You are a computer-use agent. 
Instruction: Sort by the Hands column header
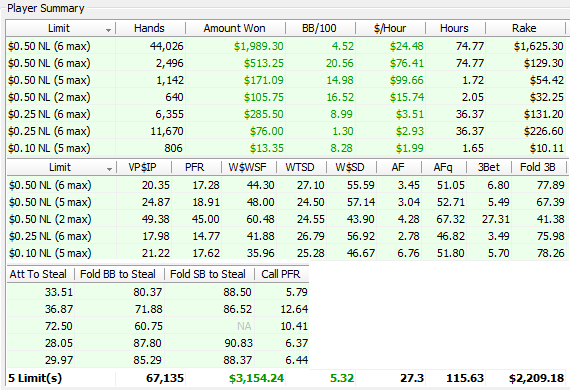click(149, 28)
